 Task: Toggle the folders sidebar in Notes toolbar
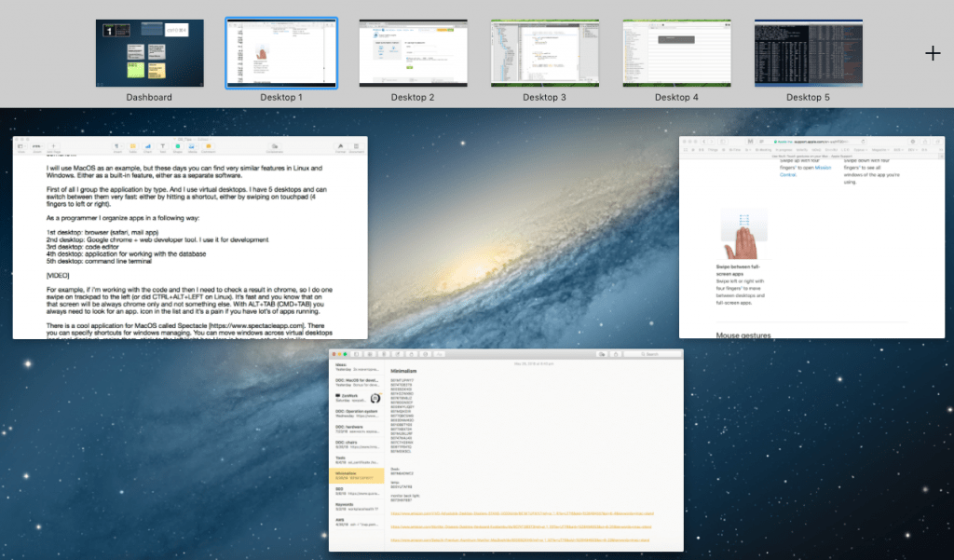[x=356, y=354]
